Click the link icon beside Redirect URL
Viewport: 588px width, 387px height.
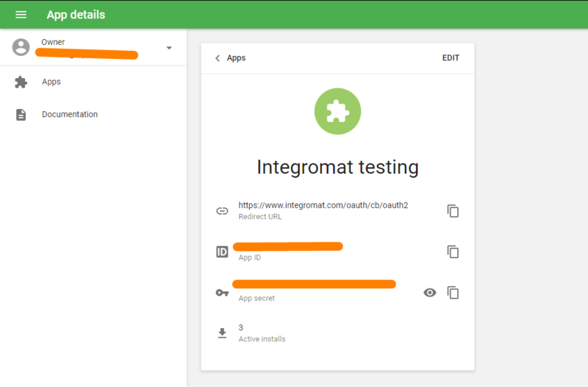[222, 210]
